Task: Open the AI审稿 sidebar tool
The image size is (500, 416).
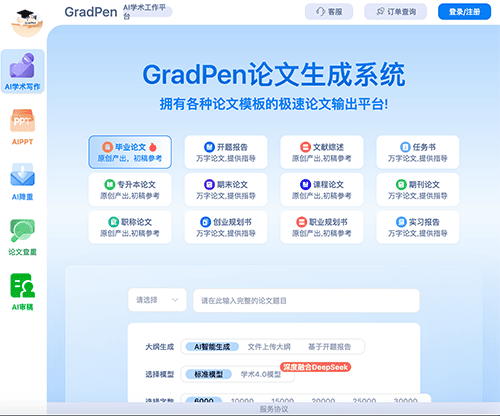Action: pyautogui.click(x=23, y=292)
